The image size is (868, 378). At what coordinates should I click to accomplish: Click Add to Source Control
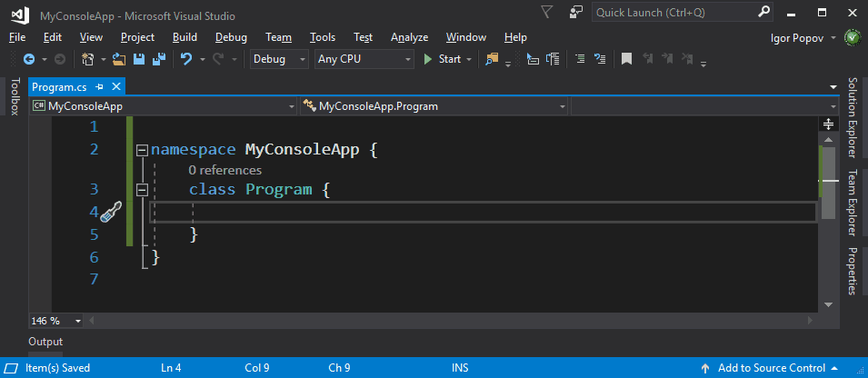[x=771, y=367]
